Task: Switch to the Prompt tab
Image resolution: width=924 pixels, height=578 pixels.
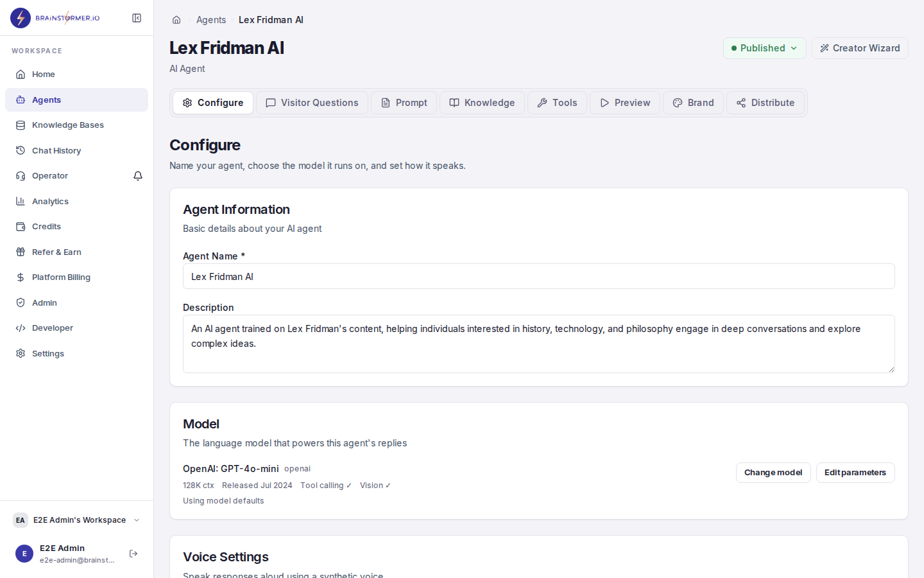Action: (x=404, y=103)
